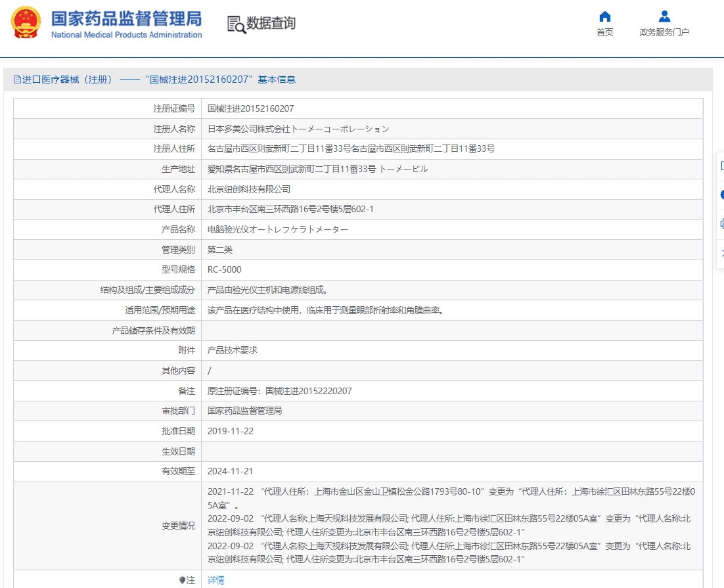The width and height of the screenshot is (724, 588).
Task: Click expiry date 2024-11-21
Action: (231, 472)
